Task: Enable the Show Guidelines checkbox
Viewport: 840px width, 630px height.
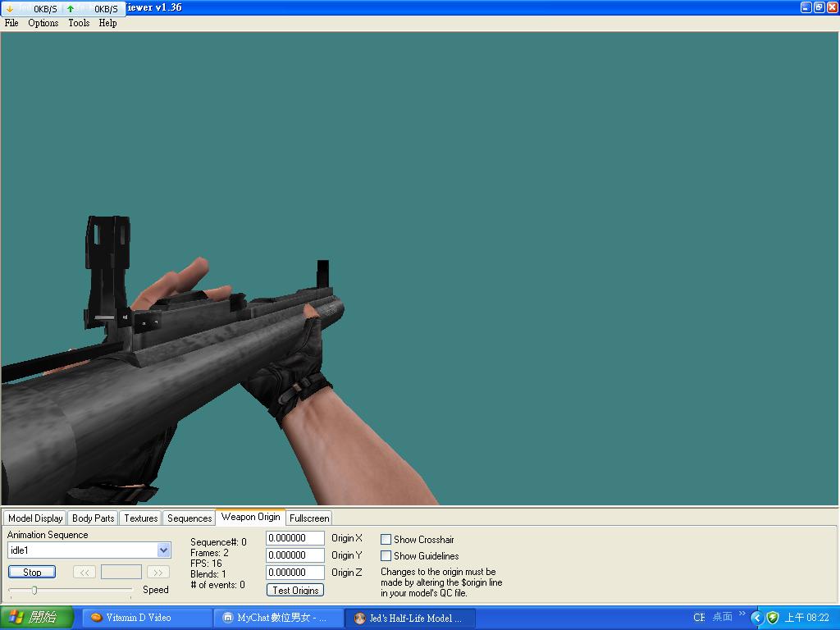Action: (386, 556)
